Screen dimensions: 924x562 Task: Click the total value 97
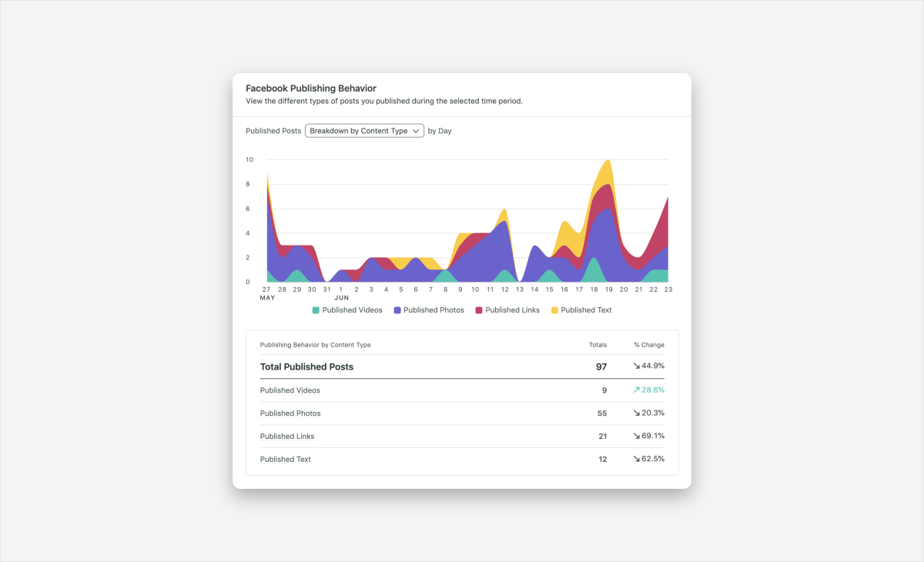pos(601,367)
